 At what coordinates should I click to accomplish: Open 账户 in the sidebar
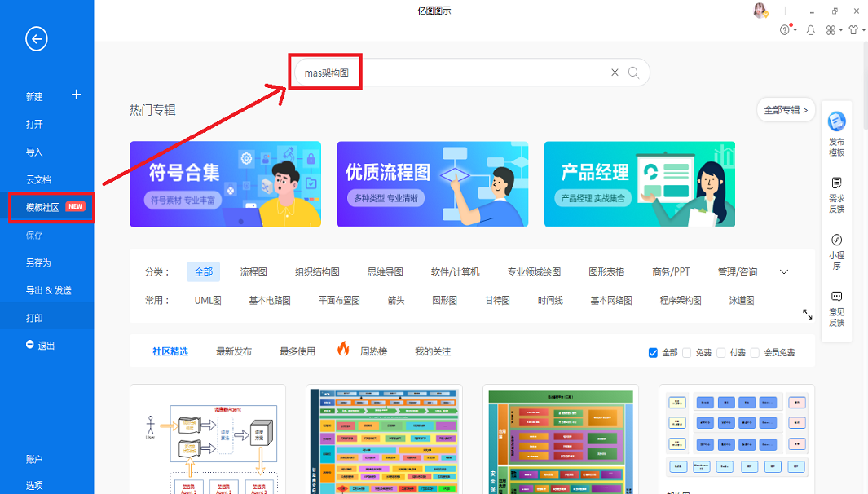coord(34,459)
